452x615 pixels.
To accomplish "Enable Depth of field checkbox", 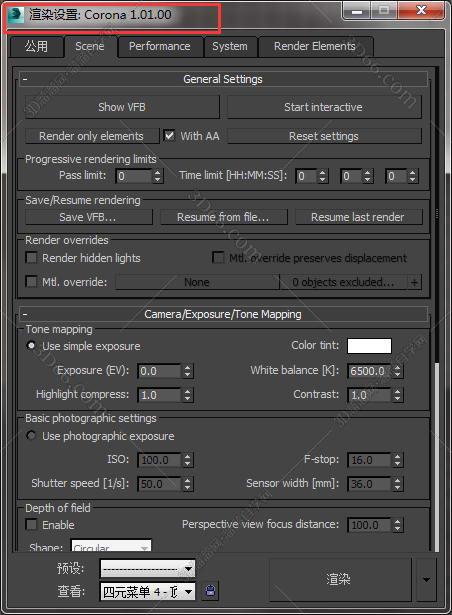I will (x=31, y=524).
